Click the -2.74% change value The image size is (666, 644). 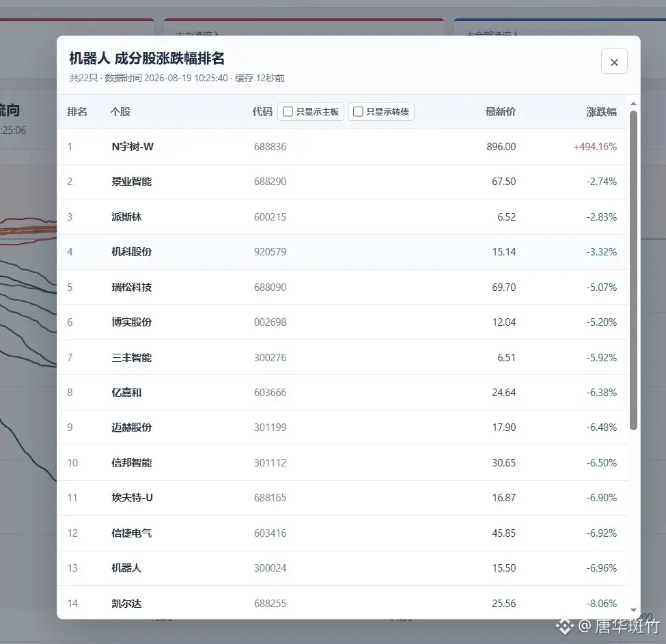pyautogui.click(x=601, y=182)
